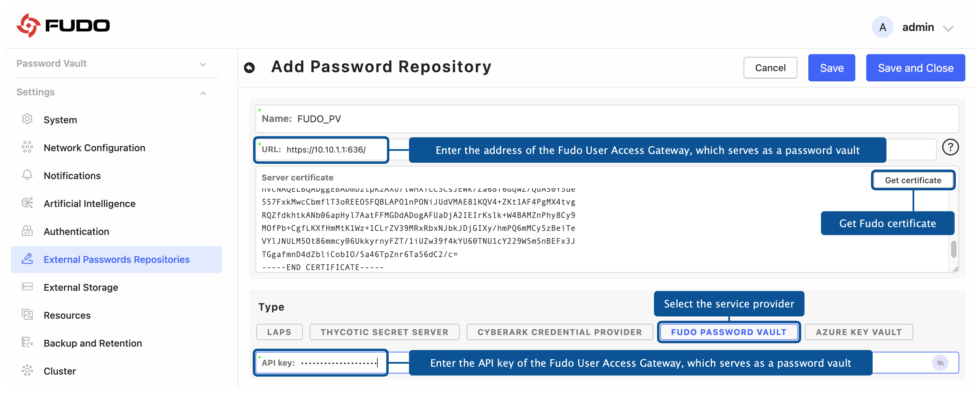The height and width of the screenshot is (396, 980).
Task: Select the LAPS type
Action: pos(279,332)
